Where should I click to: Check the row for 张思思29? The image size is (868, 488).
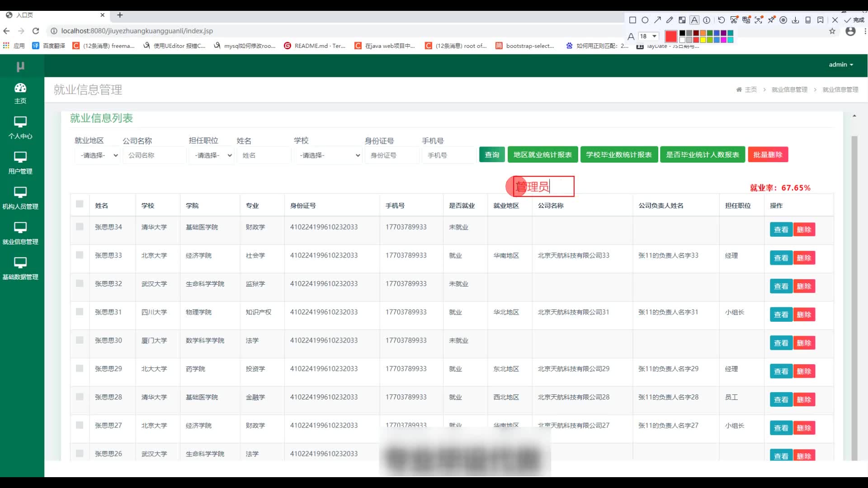click(x=80, y=368)
